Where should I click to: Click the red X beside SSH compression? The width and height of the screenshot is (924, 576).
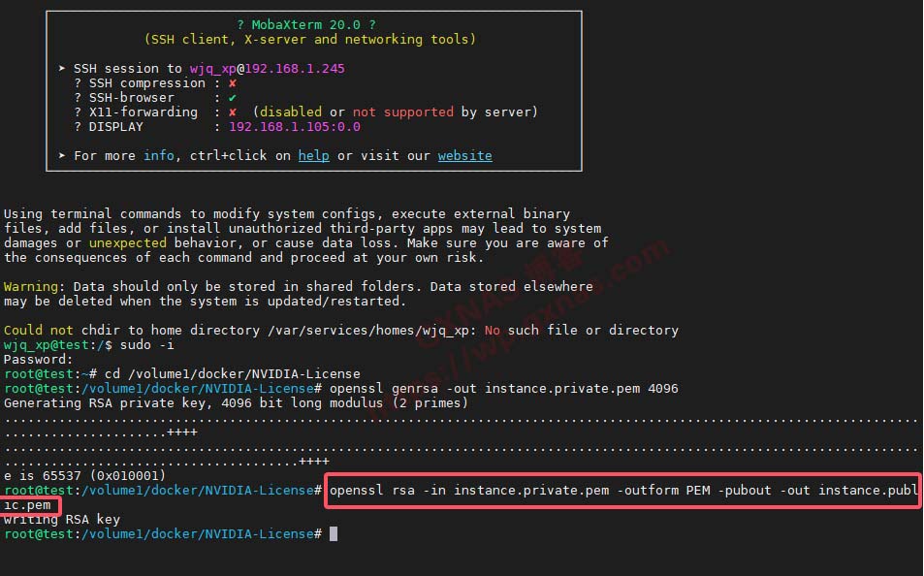[x=233, y=83]
